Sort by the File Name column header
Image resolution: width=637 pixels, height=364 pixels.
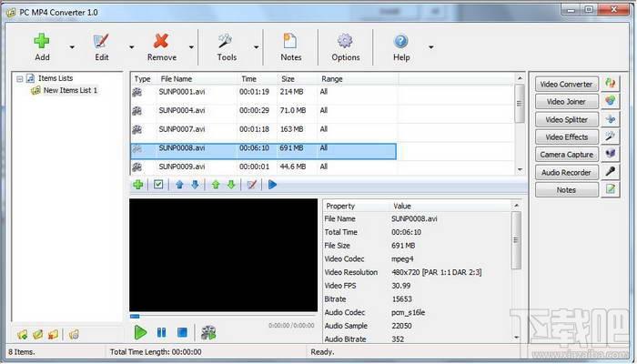[197, 79]
